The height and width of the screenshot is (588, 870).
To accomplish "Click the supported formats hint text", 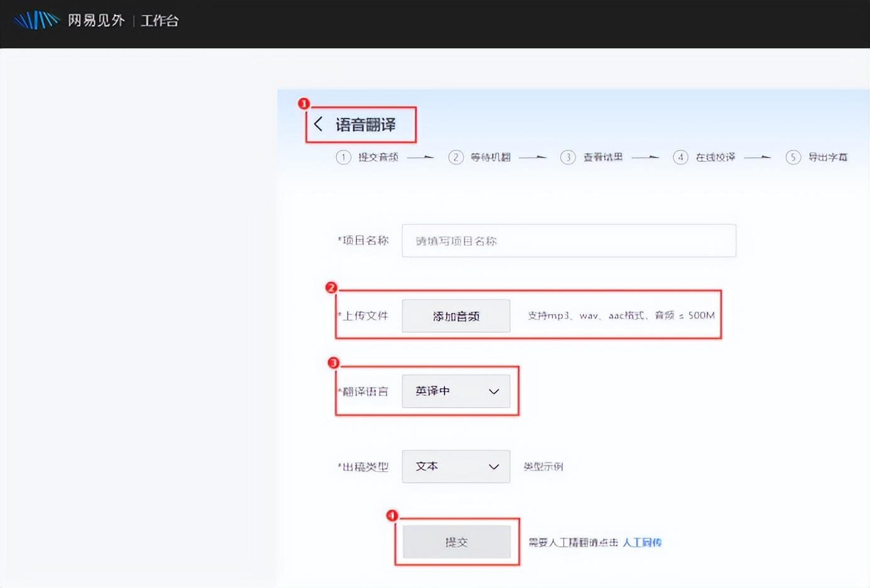I will click(x=621, y=315).
